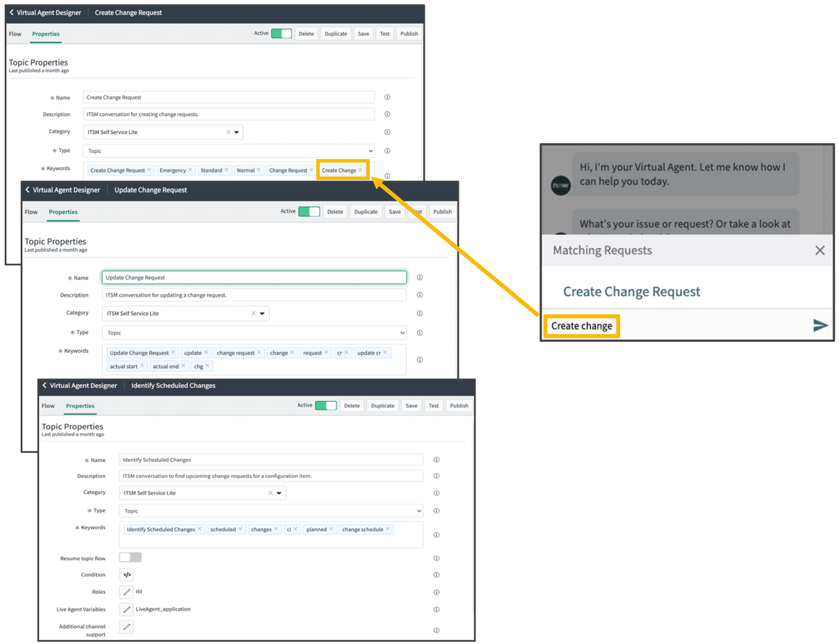The image size is (839, 644).
Task: Click the send message arrow in the chat
Action: coord(820,324)
